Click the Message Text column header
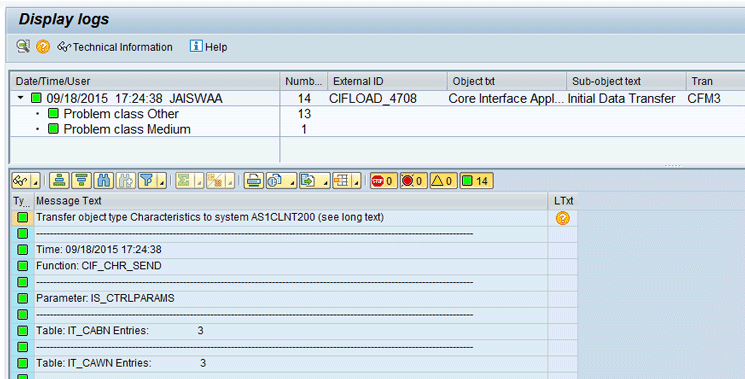 291,201
